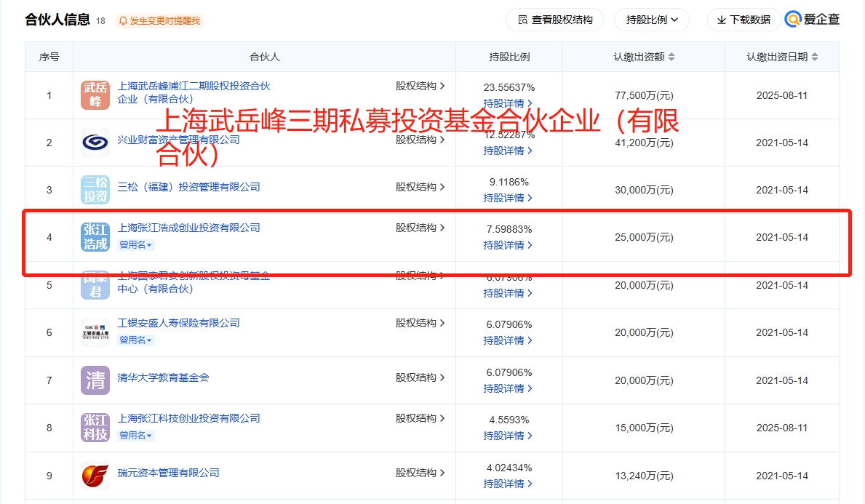Open the 持股比例 dropdown filter
Screen dimensions: 865x504
(x=652, y=20)
